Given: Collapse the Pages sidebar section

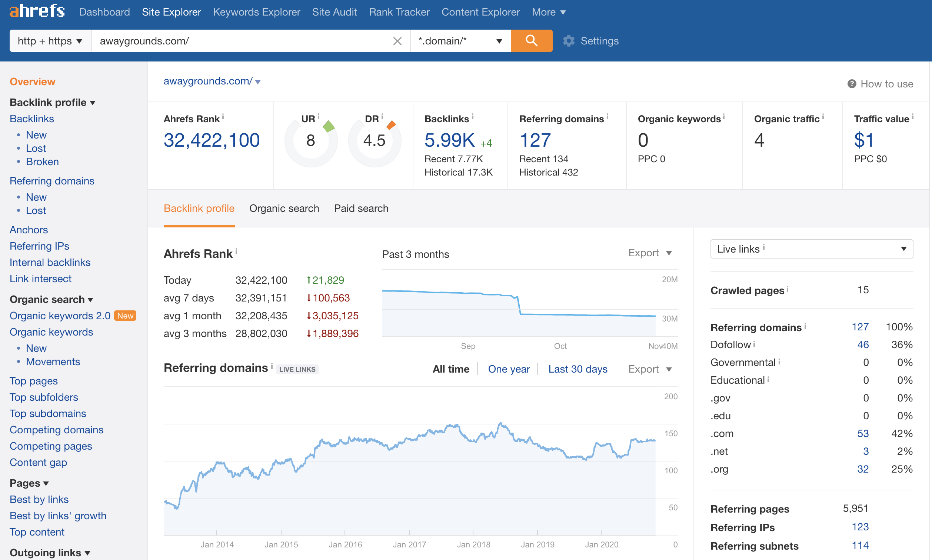Looking at the screenshot, I should click(x=29, y=483).
